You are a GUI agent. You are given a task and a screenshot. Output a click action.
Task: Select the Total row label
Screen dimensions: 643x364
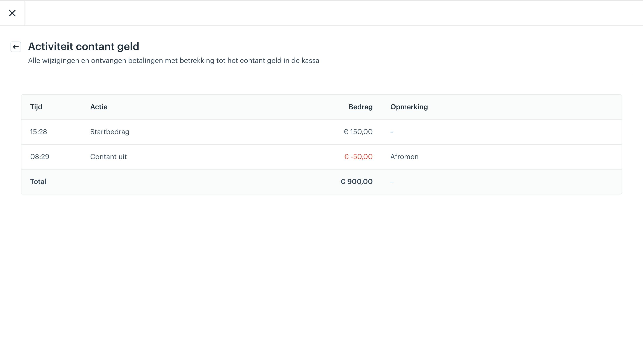(38, 182)
